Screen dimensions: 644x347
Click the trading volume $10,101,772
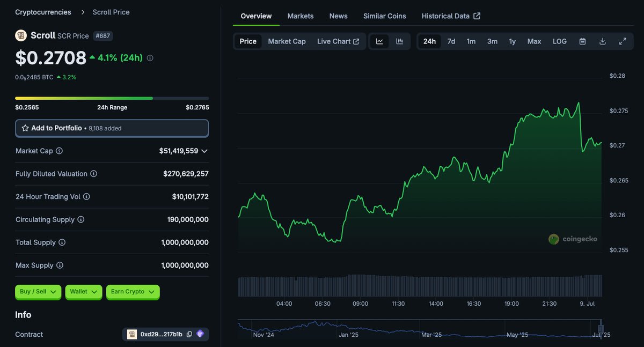pyautogui.click(x=190, y=197)
